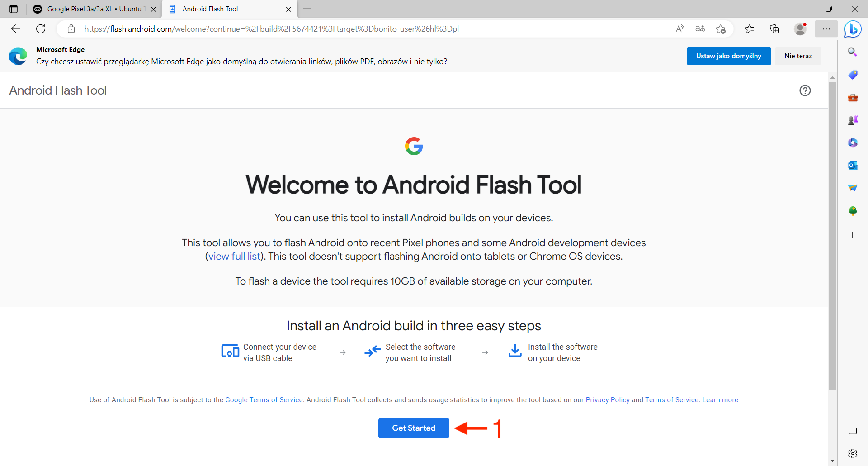Open the 'view full list' link
This screenshot has width=868, height=466.
[234, 257]
